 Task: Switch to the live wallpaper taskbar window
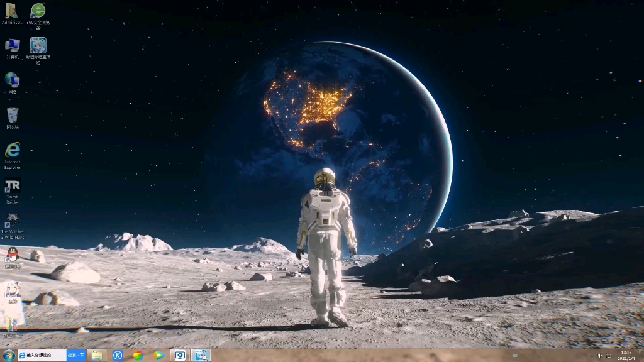(x=201, y=356)
